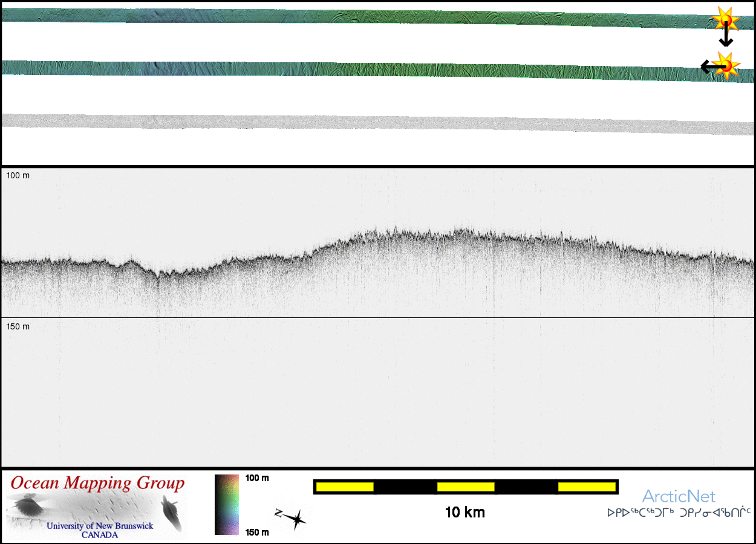Select the middle yellow scale bar segment
This screenshot has width=756, height=544.
(465, 487)
